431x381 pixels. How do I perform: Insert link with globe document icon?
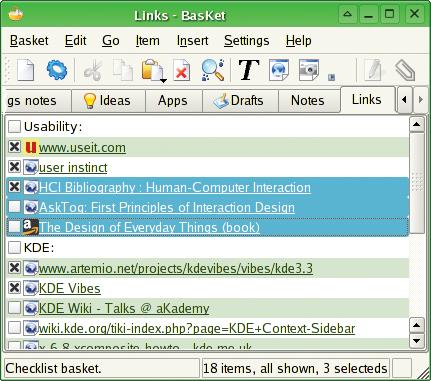279,70
